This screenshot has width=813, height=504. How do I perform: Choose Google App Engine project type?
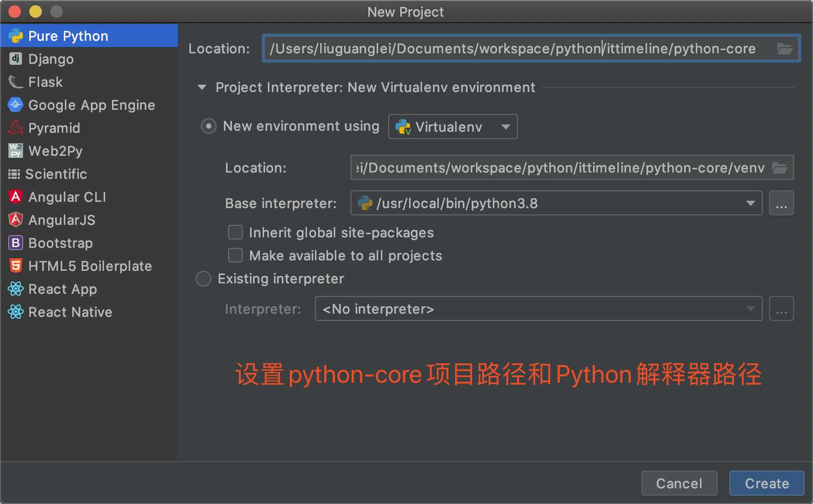coord(89,105)
